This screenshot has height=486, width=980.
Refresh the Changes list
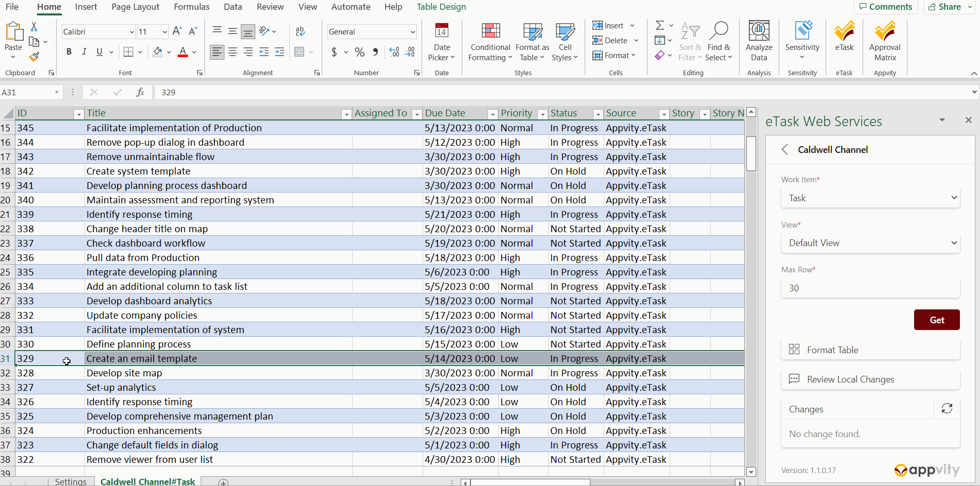[947, 409]
